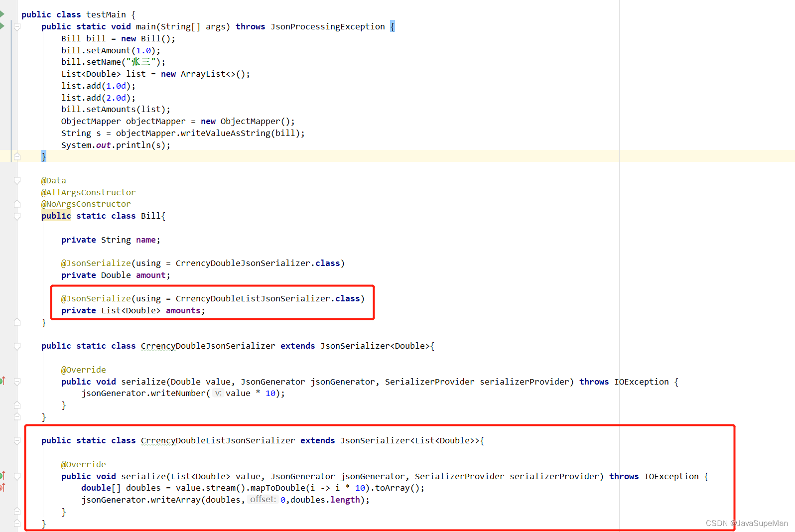Click gutter icon beside double[] doubles line
This screenshot has width=795, height=532.
click(x=2, y=488)
